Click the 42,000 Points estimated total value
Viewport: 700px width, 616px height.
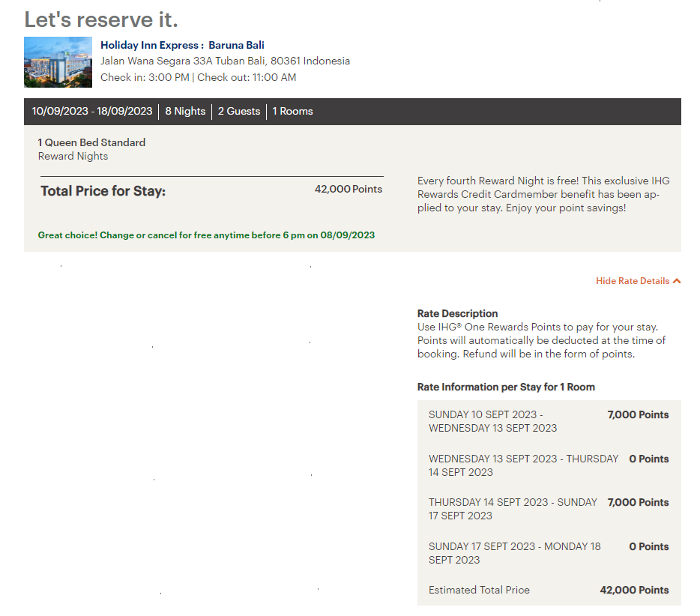[634, 590]
